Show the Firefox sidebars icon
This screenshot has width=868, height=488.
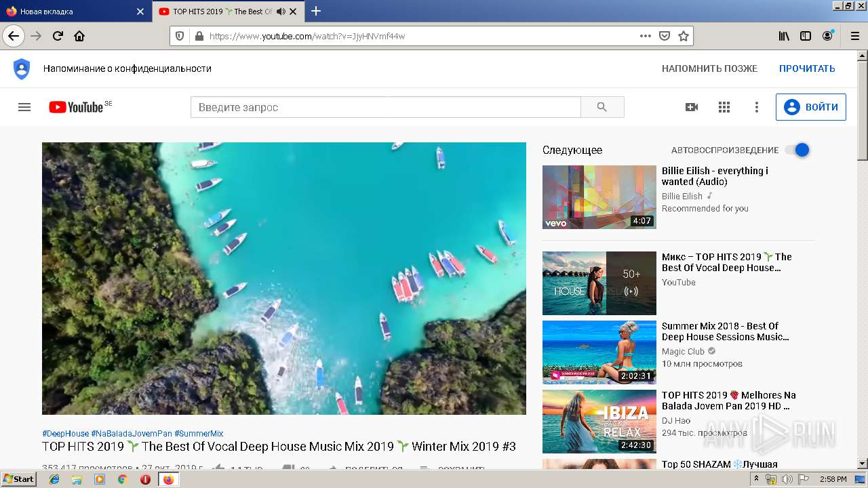pyautogui.click(x=806, y=36)
